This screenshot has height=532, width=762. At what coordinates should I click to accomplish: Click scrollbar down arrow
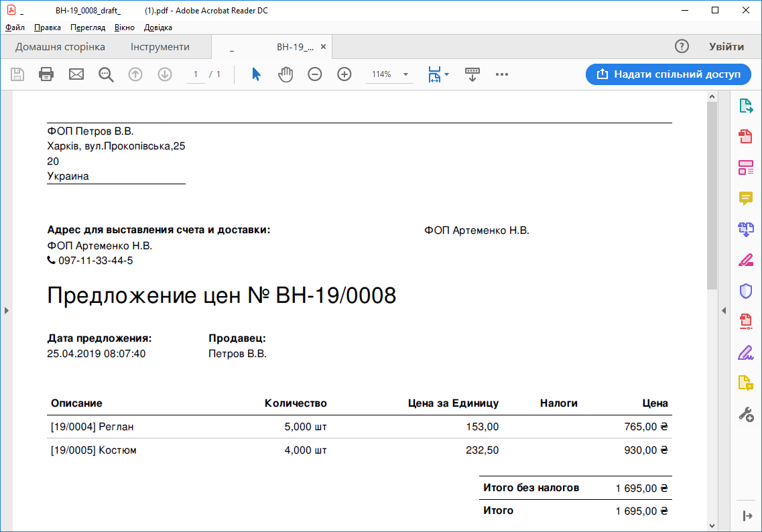[712, 526]
